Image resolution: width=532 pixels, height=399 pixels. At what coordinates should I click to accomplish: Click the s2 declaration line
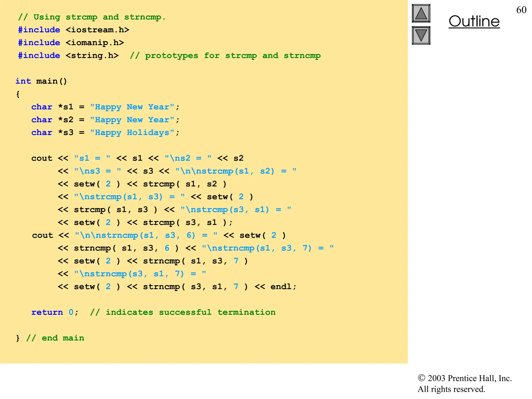[x=105, y=119]
